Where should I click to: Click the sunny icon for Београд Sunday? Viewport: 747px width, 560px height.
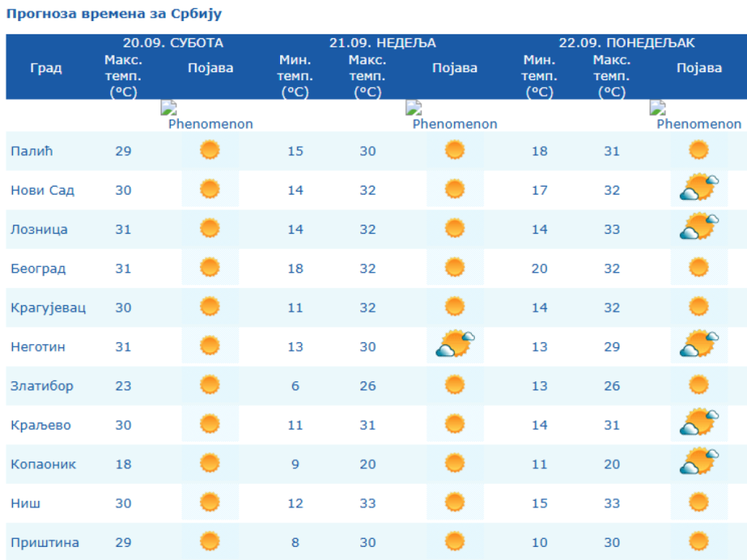[x=454, y=268]
